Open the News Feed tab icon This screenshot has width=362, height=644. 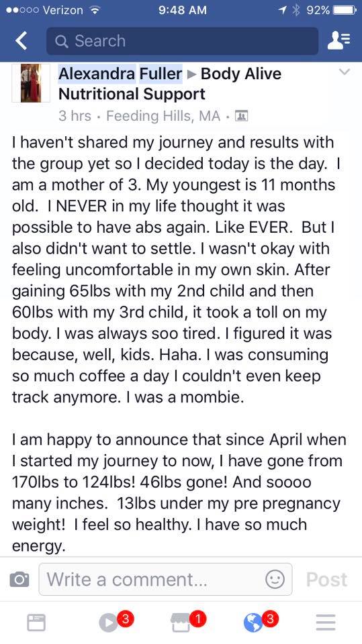[36, 623]
